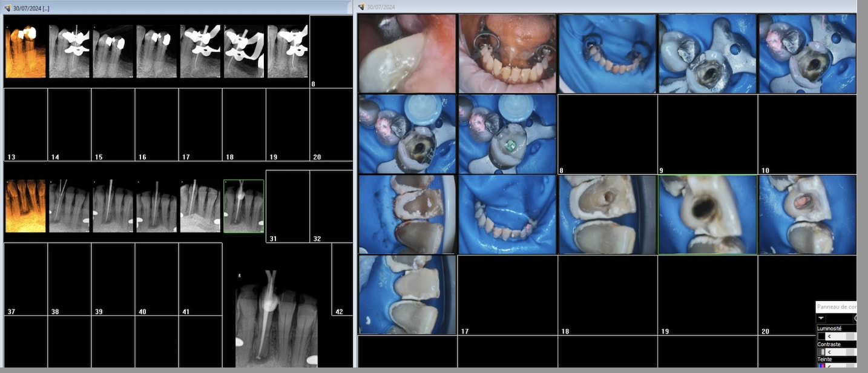Click the large enlarged radiograph at the bottom

click(x=276, y=320)
